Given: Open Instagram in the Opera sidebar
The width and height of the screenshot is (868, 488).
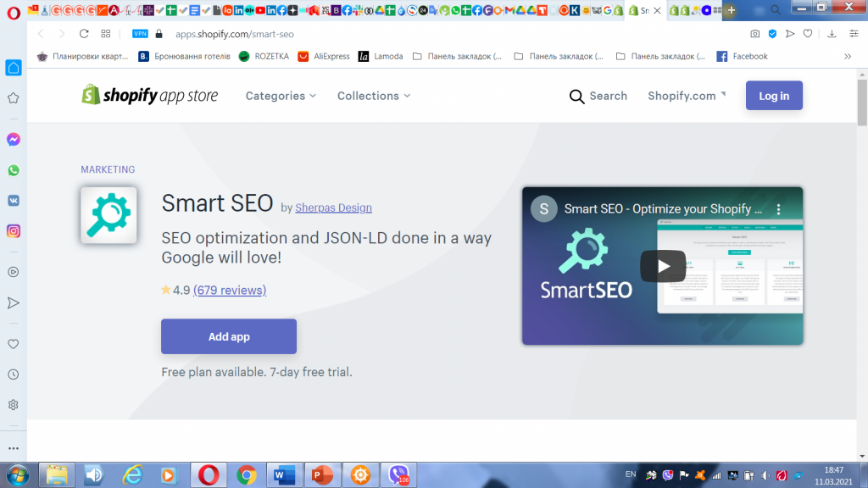Looking at the screenshot, I should 14,231.
